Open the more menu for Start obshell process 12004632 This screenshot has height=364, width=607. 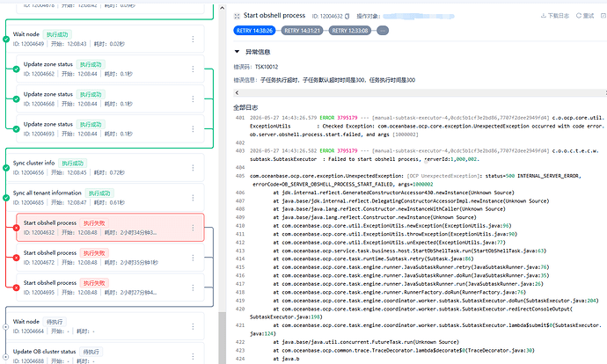point(193,228)
